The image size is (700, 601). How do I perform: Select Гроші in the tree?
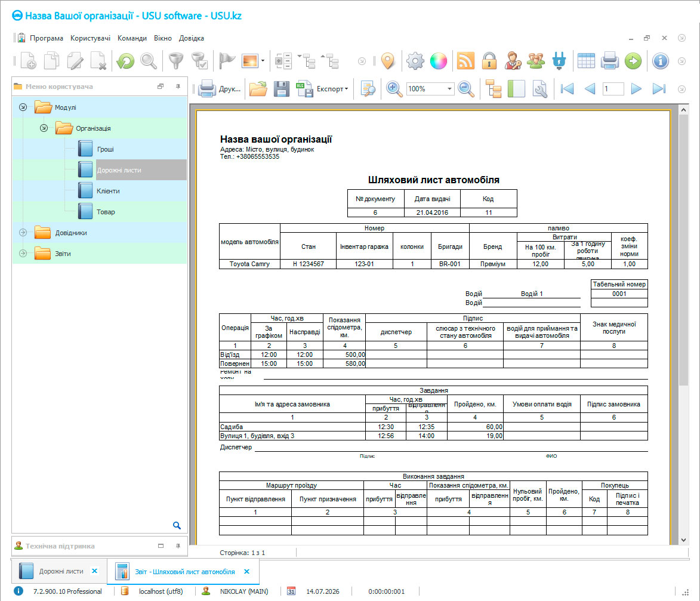point(106,149)
